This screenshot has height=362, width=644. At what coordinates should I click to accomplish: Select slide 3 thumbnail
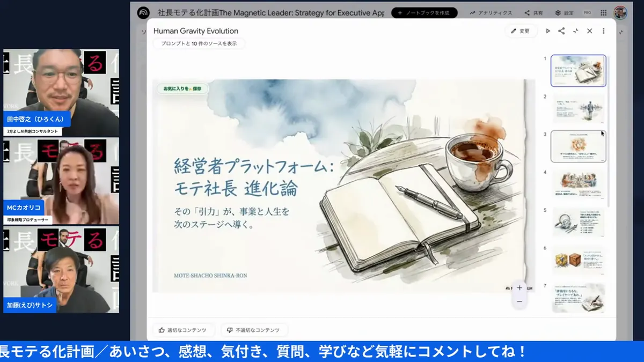pos(578,146)
